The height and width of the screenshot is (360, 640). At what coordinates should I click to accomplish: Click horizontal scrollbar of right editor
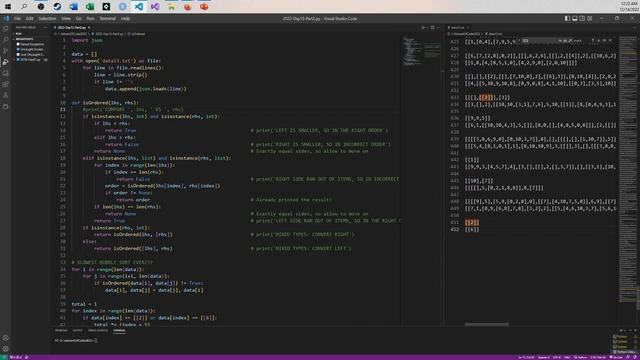(487, 324)
